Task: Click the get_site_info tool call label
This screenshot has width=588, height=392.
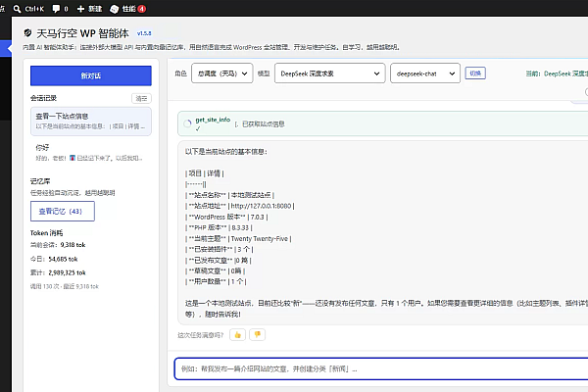Action: click(x=213, y=120)
